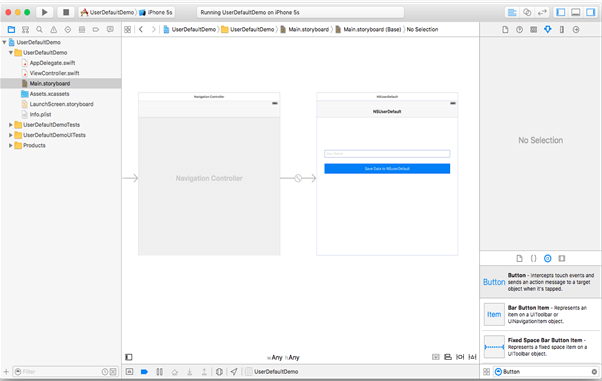Switch to Assistant editor

[527, 12]
